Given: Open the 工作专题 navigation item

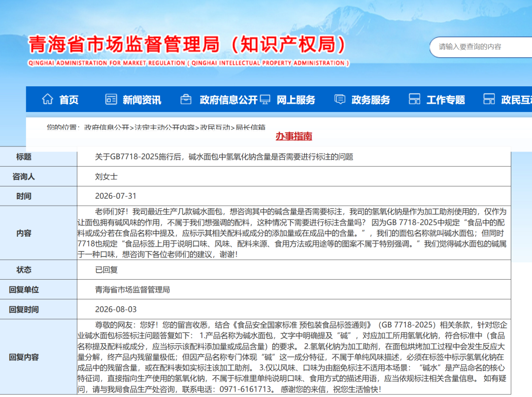Looking at the screenshot, I should (x=445, y=100).
